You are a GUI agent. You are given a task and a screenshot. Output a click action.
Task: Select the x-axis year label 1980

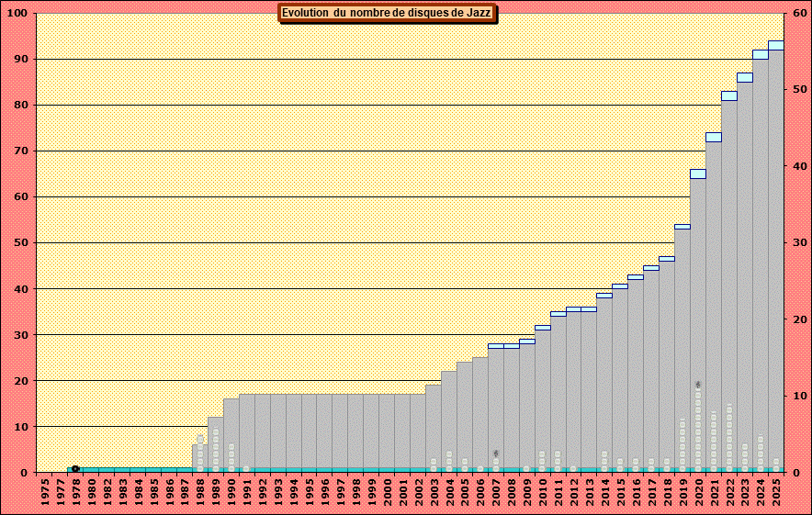pyautogui.click(x=92, y=491)
